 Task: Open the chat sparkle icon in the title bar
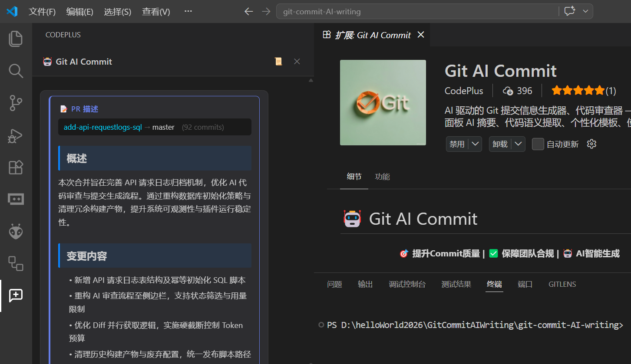[569, 11]
